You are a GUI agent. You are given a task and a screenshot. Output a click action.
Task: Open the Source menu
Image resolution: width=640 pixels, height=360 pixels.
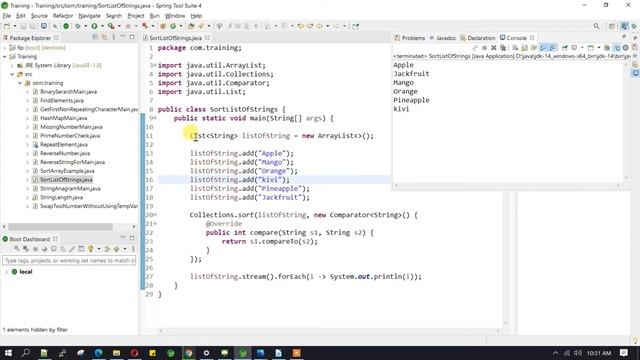coord(39,16)
